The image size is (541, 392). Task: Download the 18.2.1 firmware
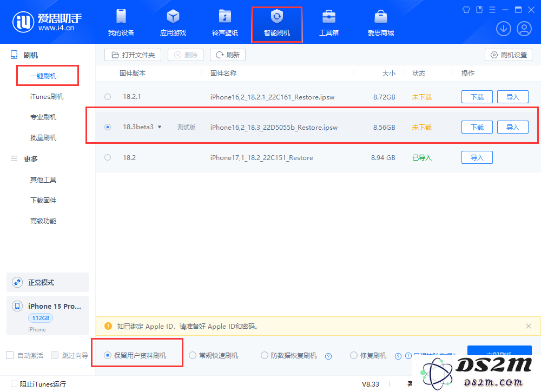477,97
